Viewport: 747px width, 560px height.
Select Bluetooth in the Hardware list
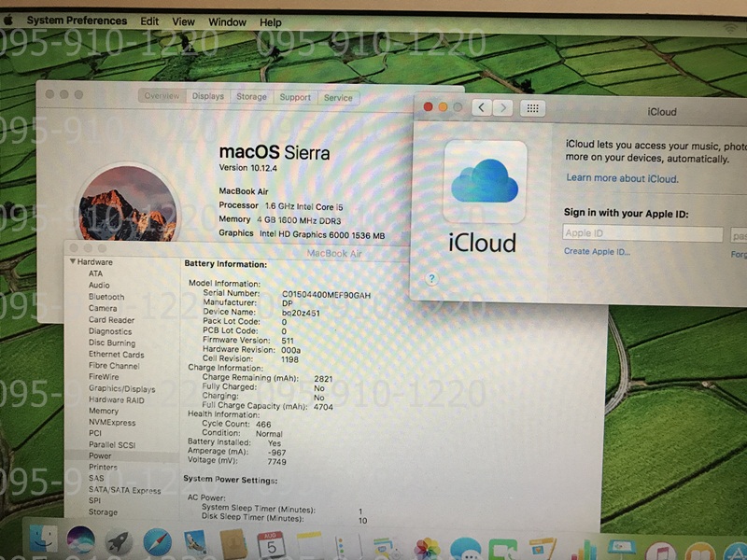click(106, 297)
